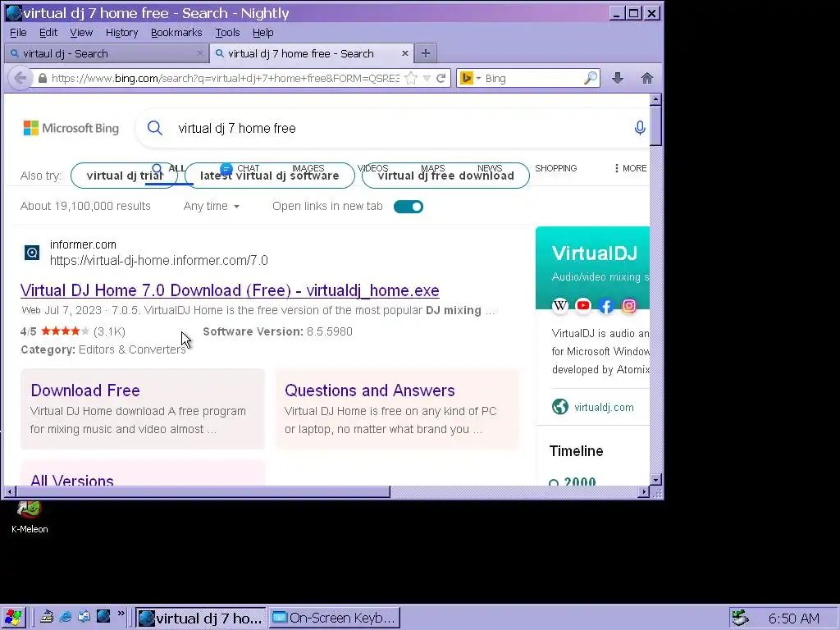Open the Questions and Answers sublink
Image resolution: width=840 pixels, height=630 pixels.
[370, 390]
